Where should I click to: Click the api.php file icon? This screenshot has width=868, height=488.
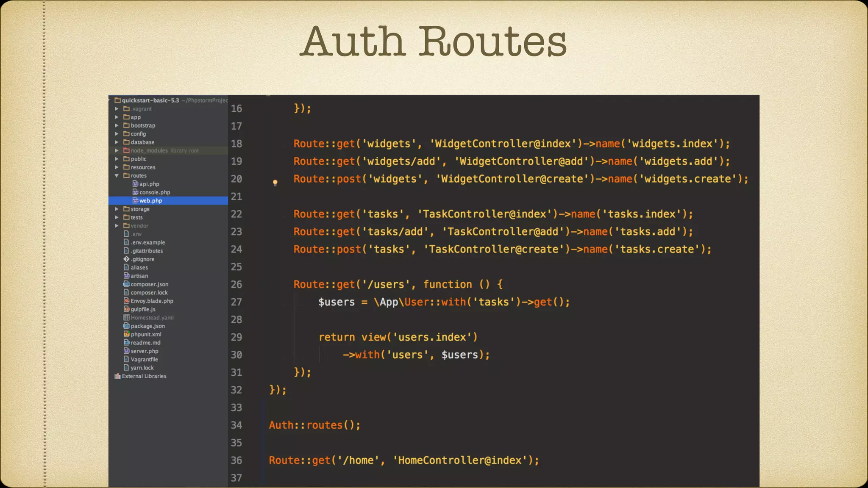coord(135,184)
